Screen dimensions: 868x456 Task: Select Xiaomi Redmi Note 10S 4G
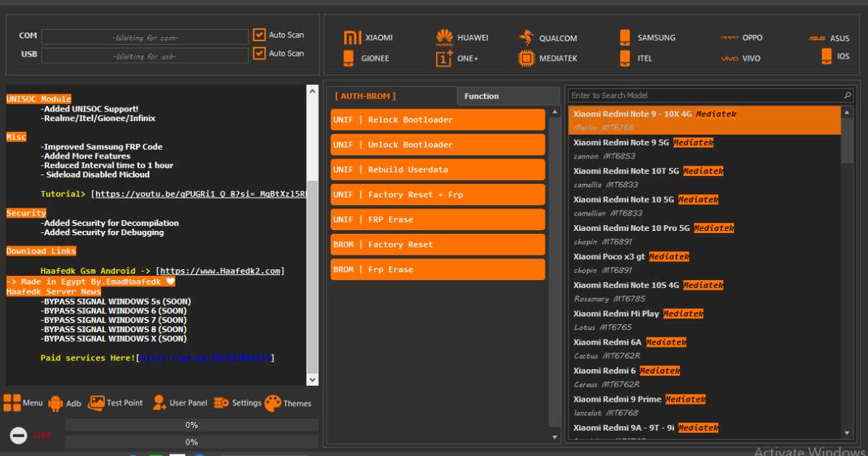[x=705, y=292]
